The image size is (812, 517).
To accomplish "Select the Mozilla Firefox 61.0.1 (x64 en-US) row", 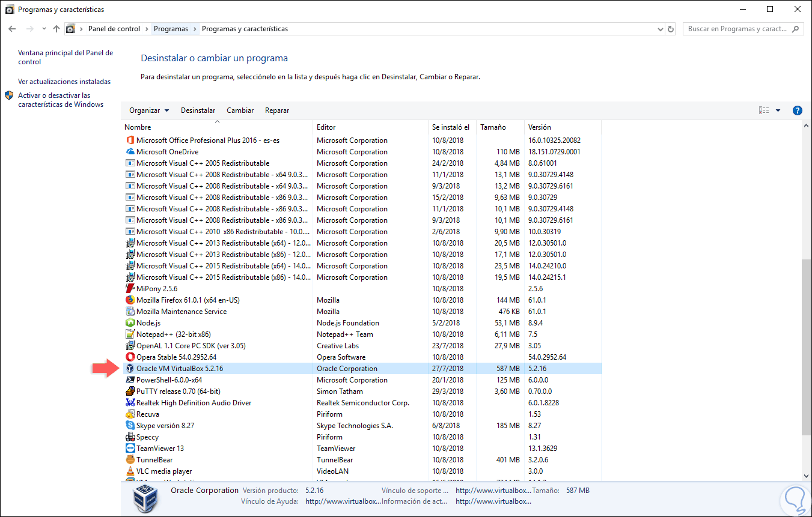I will click(x=362, y=300).
